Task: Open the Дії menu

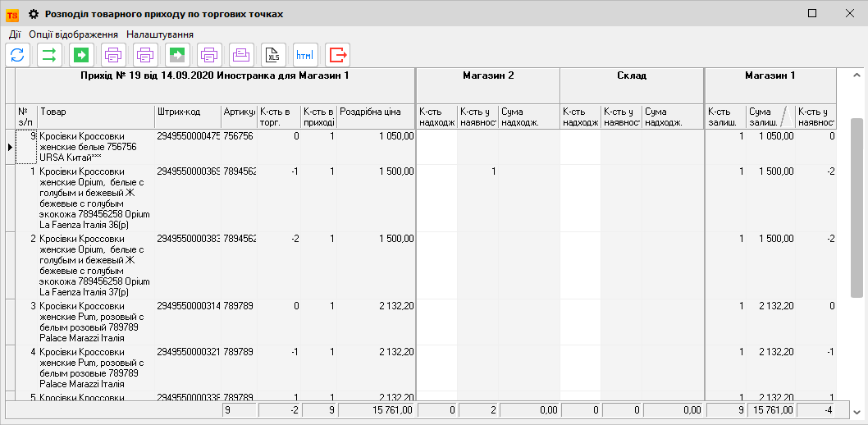Action: [x=15, y=34]
